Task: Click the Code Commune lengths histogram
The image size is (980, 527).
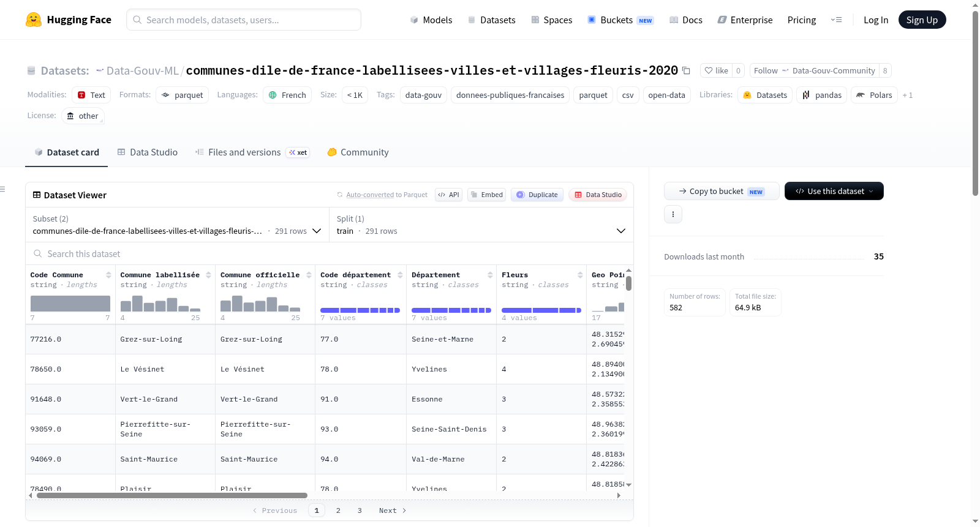Action: [x=70, y=304]
